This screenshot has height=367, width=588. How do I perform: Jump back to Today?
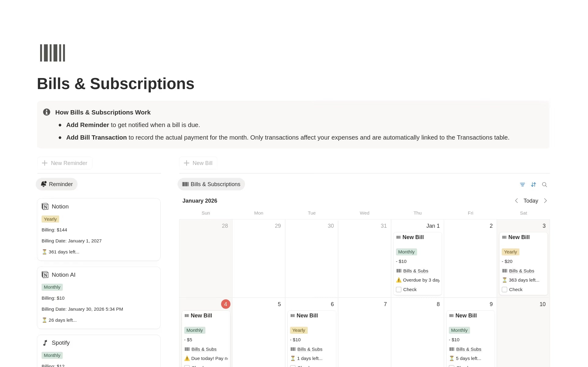(x=530, y=200)
